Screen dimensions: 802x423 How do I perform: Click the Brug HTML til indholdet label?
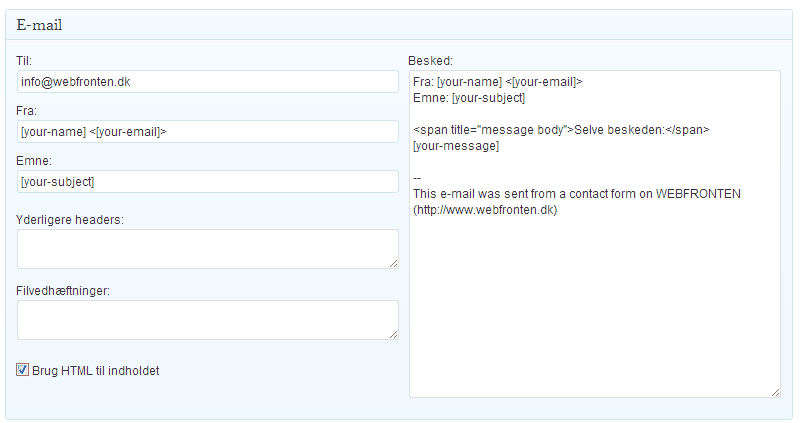coord(96,371)
